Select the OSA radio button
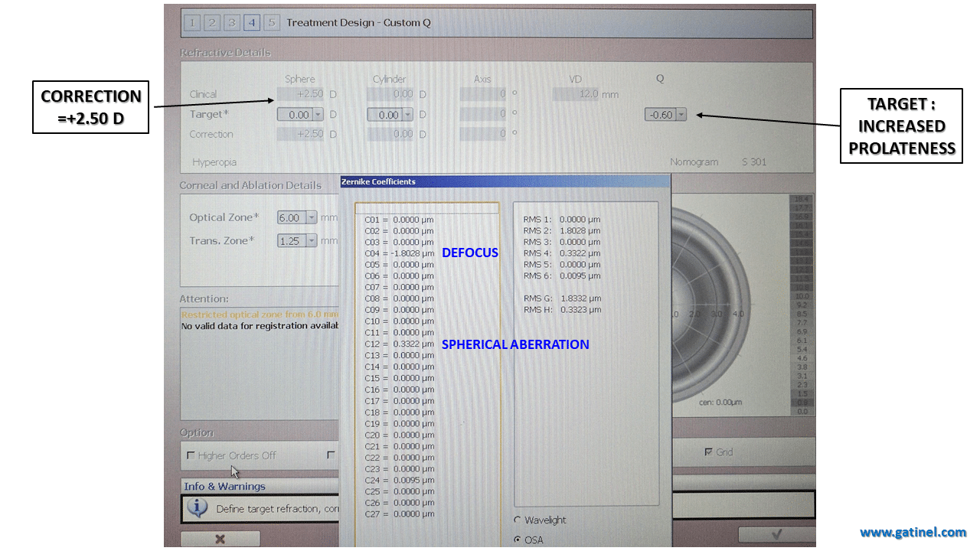The width and height of the screenshot is (980, 551). (518, 540)
